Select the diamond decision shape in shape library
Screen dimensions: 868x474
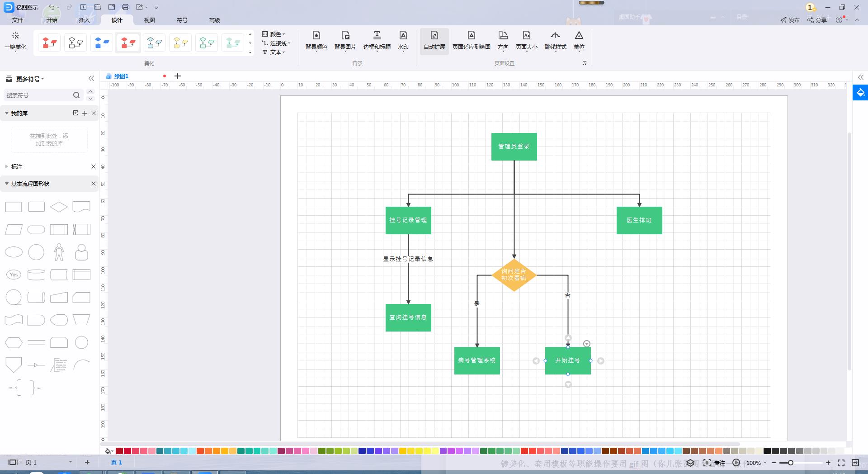[59, 207]
